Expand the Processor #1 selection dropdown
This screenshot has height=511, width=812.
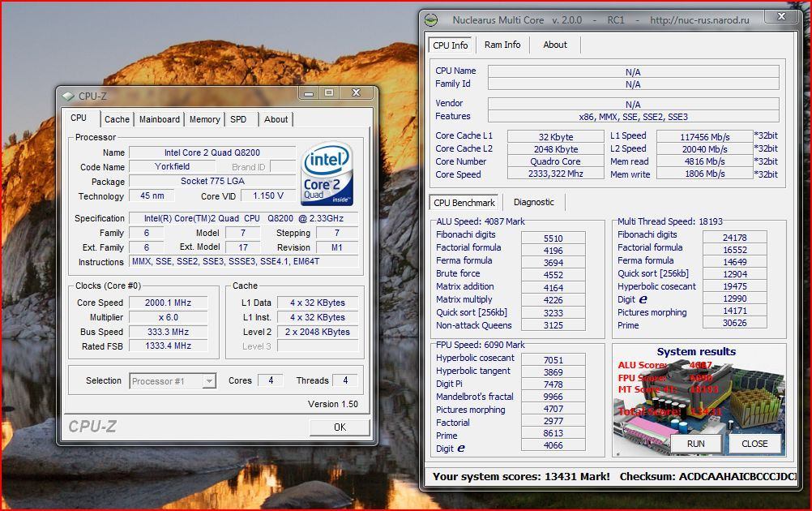(x=209, y=381)
